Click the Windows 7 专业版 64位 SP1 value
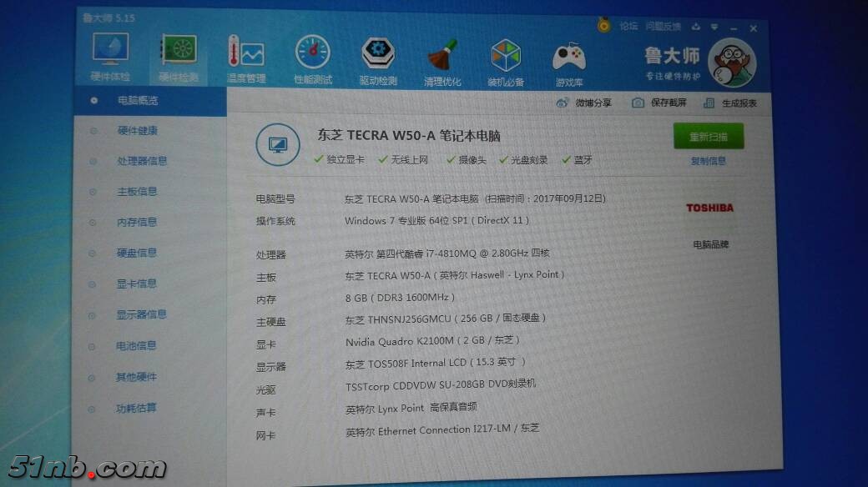This screenshot has width=868, height=487. coord(437,220)
